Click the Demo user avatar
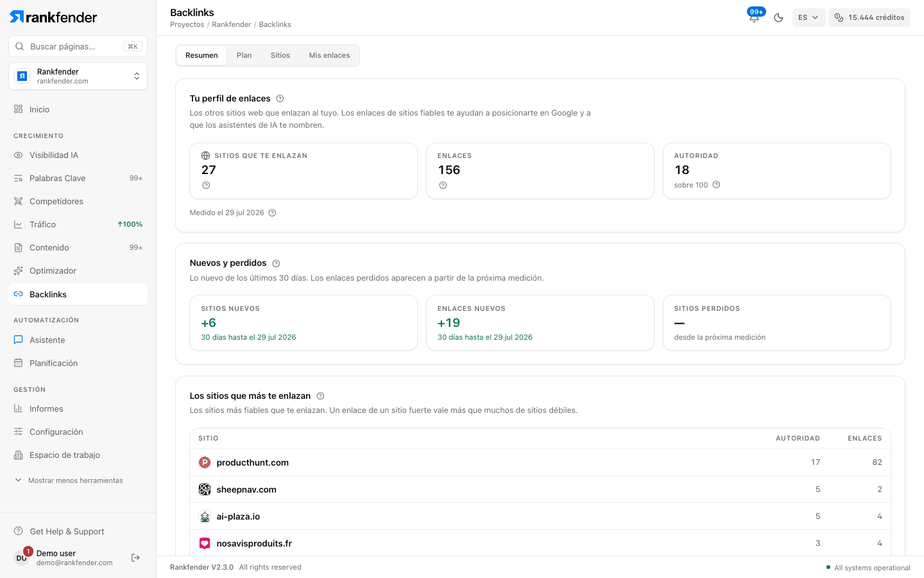Image resolution: width=924 pixels, height=578 pixels. point(22,557)
